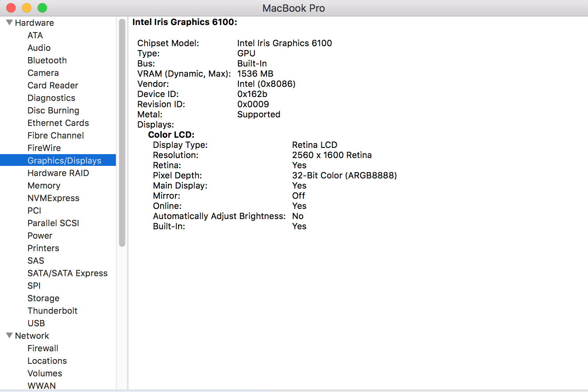Select Power in the sidebar
This screenshot has height=392, width=588.
point(40,236)
